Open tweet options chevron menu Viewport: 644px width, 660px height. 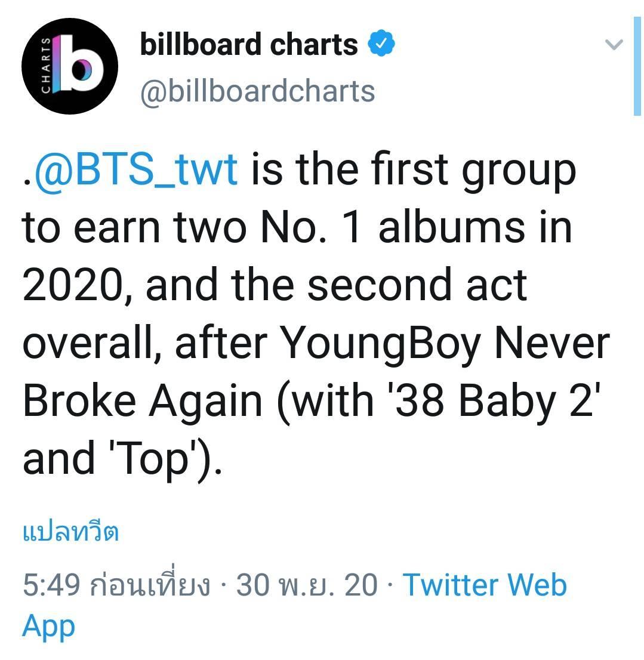click(614, 45)
